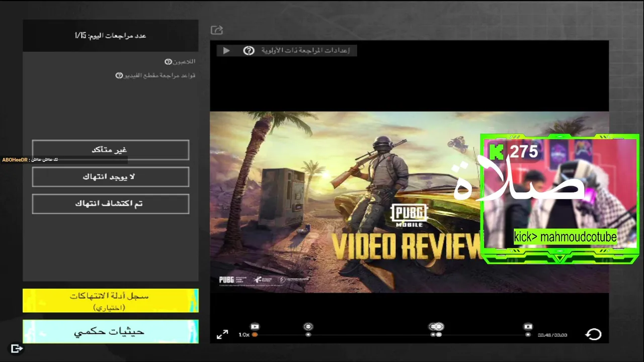The width and height of the screenshot is (644, 362).
Task: Open سجل أدلة الانتهاكات optional section
Action: pos(111,301)
